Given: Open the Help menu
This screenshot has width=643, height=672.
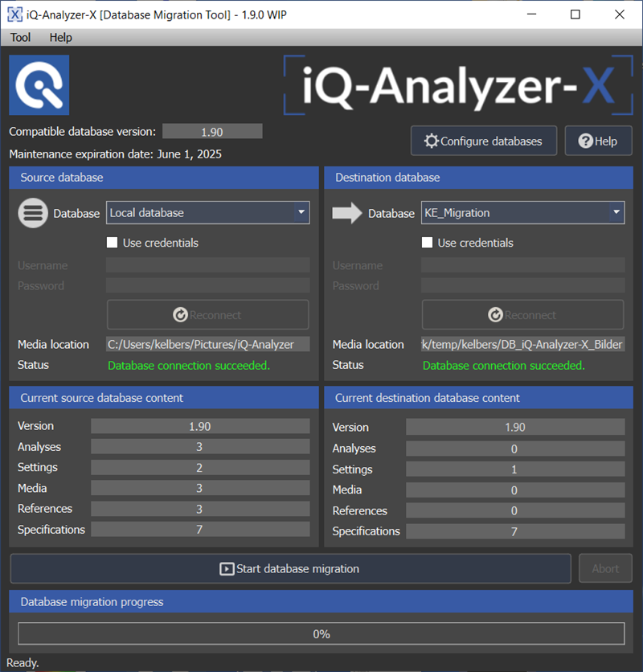Looking at the screenshot, I should 60,37.
